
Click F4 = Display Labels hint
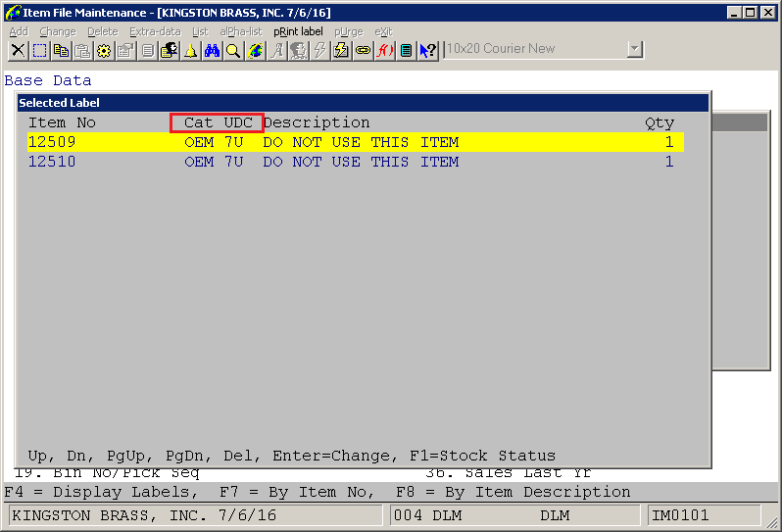[101, 492]
